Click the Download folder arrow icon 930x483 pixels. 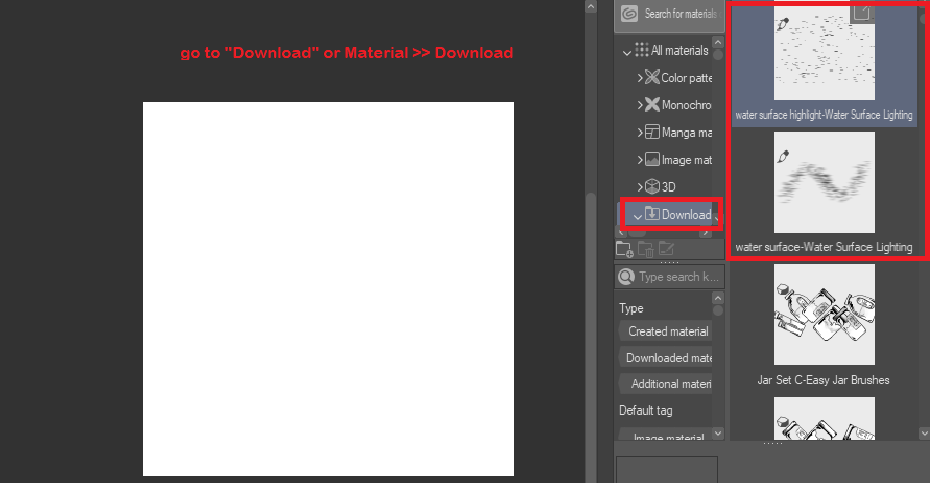(x=652, y=214)
